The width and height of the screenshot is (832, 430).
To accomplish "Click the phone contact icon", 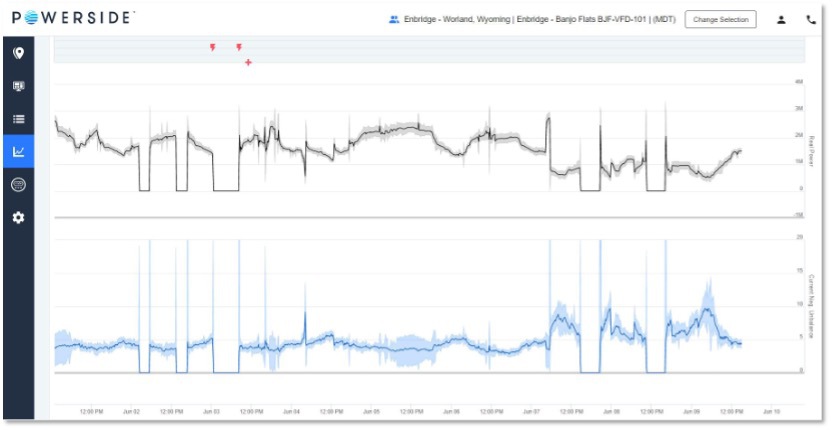I will (811, 20).
